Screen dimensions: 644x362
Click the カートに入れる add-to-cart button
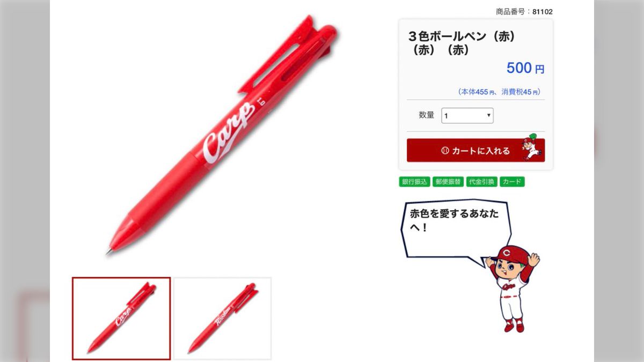point(475,150)
